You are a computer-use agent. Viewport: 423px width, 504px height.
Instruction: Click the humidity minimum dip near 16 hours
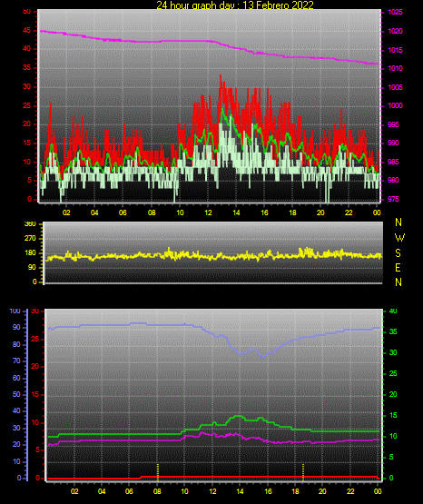[x=262, y=356]
